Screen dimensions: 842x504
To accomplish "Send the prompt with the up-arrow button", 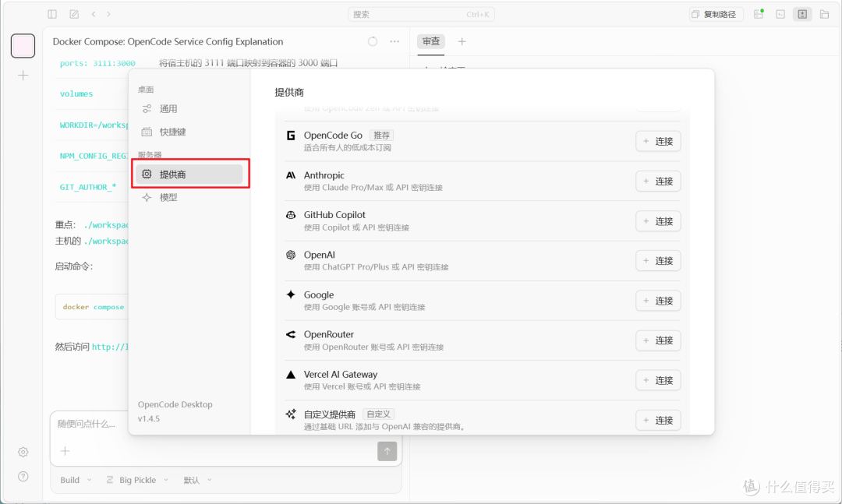I will [387, 451].
